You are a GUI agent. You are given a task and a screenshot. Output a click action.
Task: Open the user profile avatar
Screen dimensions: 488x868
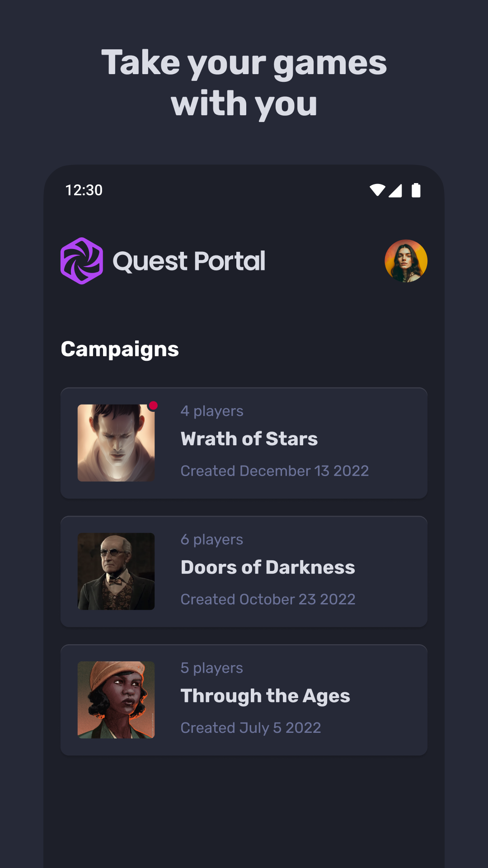[406, 261]
